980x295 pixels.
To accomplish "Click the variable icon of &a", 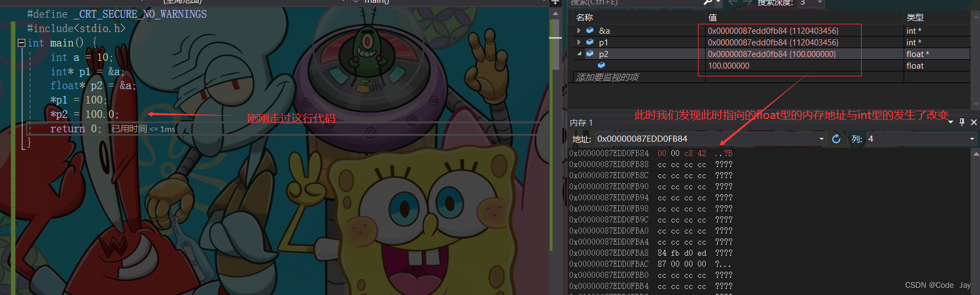I will click(x=590, y=30).
